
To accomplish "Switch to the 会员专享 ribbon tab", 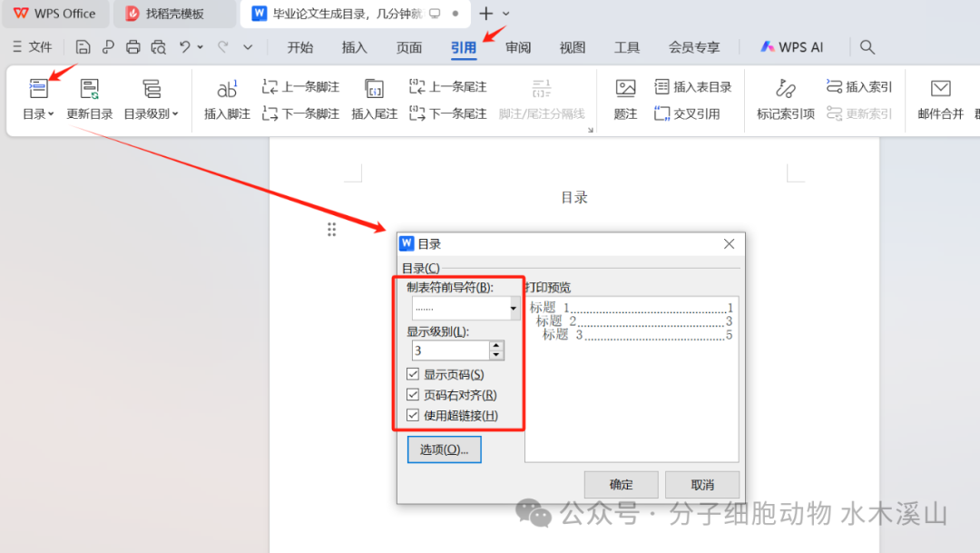I will [694, 47].
